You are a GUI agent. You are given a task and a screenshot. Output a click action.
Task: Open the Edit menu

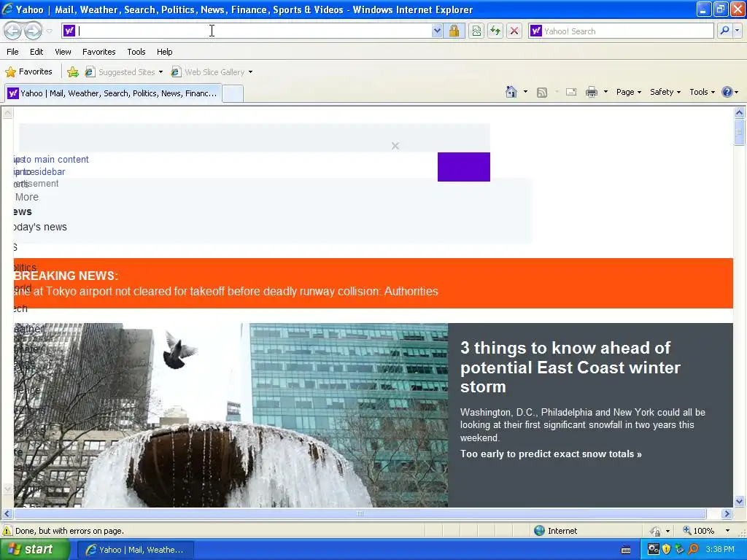tap(36, 52)
